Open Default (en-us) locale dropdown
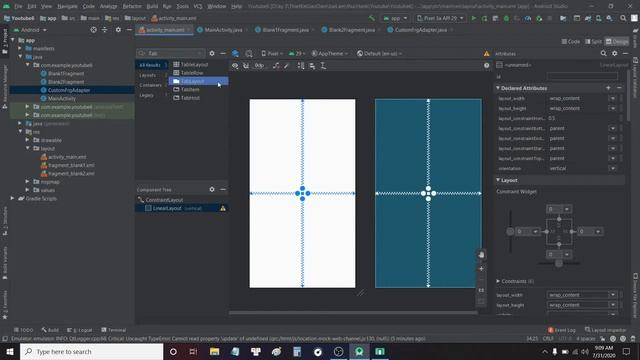Screen dimensions: 640x360 (380, 53)
